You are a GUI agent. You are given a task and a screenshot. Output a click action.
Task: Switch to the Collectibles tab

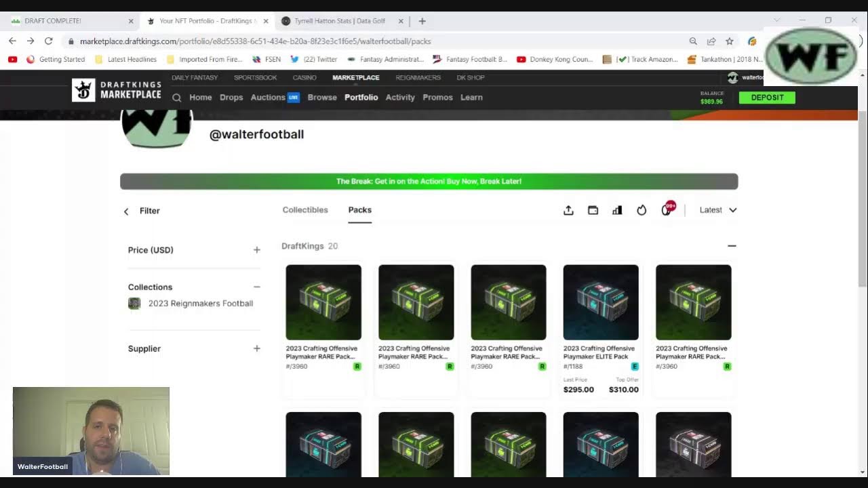[305, 210]
